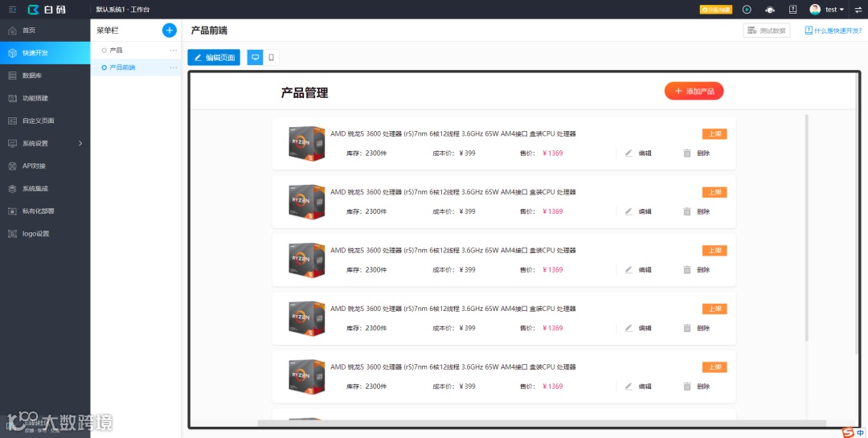Image resolution: width=868 pixels, height=438 pixels.
Task: Click the trash icon on the first product row
Action: 687,154
